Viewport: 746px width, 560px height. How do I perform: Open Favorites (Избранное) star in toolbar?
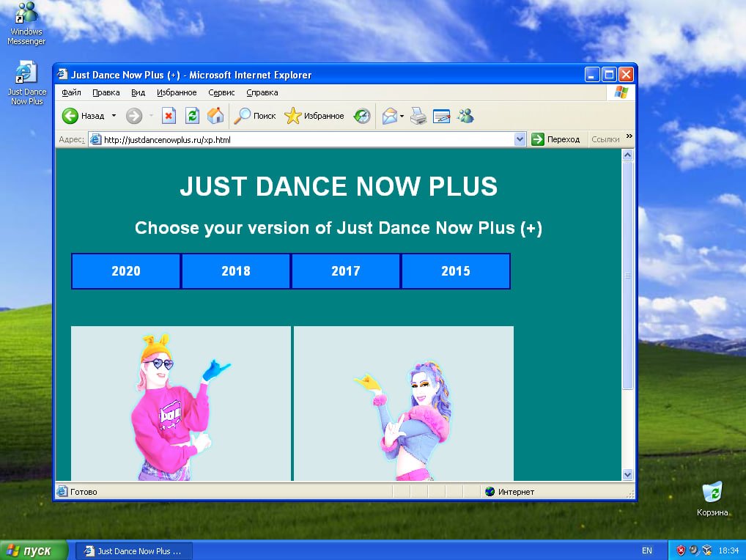pos(314,116)
